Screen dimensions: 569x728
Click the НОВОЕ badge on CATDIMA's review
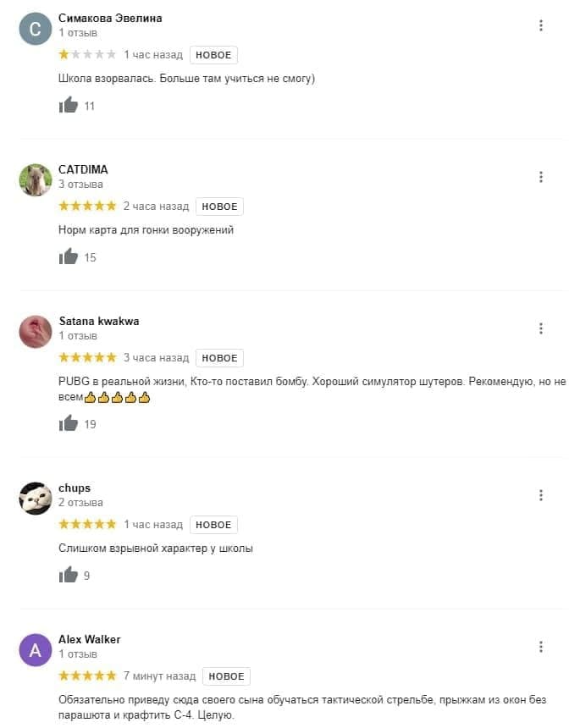pos(219,207)
